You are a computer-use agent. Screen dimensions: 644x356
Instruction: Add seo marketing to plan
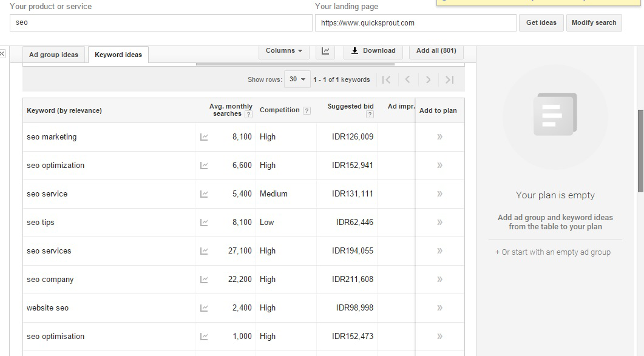(439, 136)
